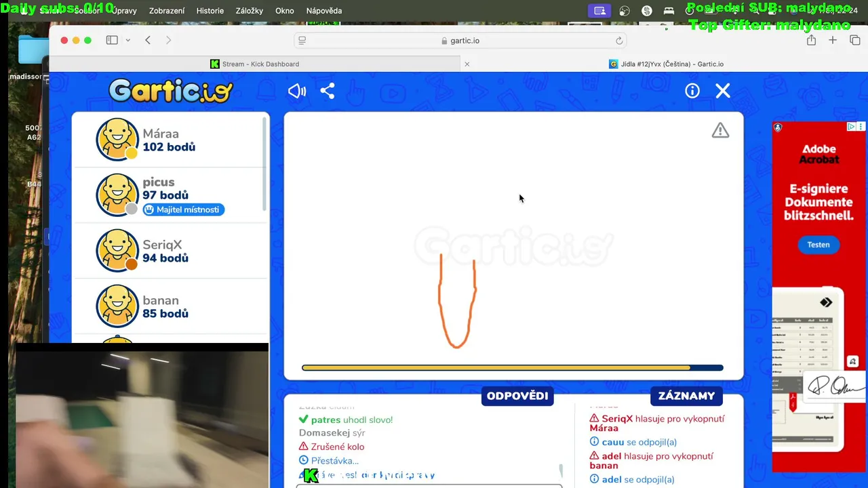Click the ZÁZNAMY log header
Screen dimensions: 868x488
tap(686, 396)
